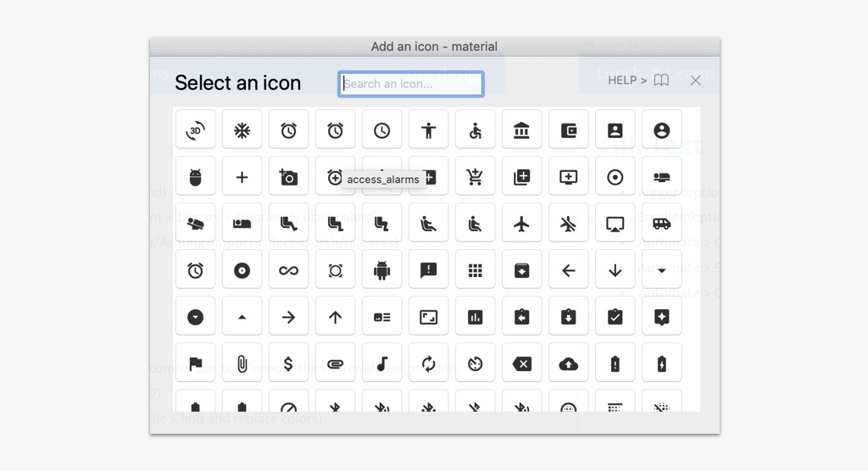Select the backspace icon

521,363
